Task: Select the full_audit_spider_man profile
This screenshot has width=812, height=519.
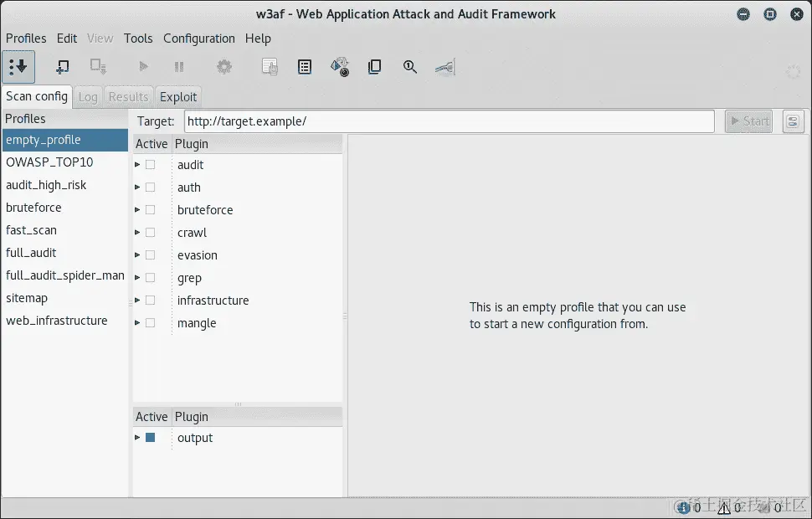Action: (65, 275)
